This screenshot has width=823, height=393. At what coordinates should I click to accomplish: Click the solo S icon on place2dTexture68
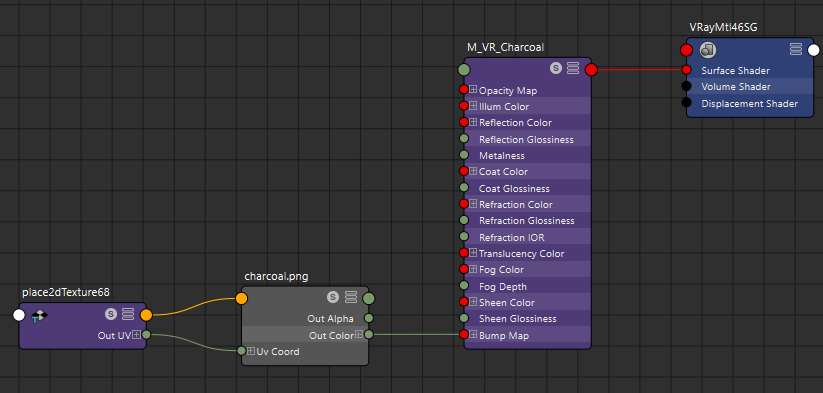[x=110, y=314]
